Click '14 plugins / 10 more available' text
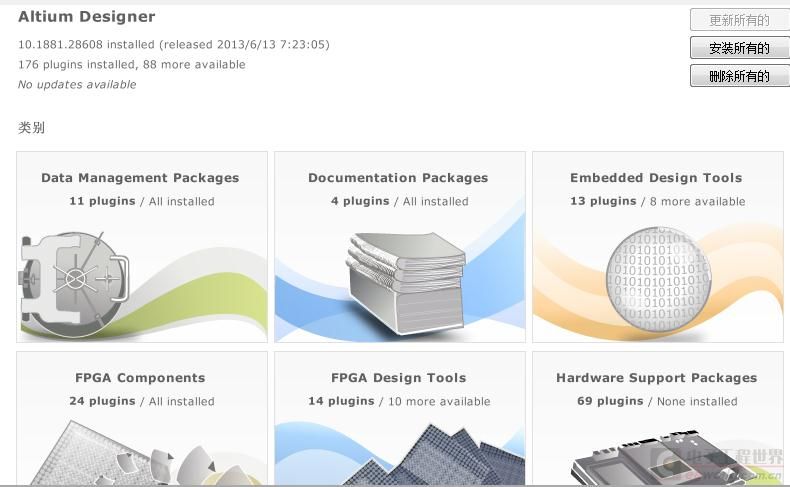Image resolution: width=790 pixels, height=487 pixels. (x=399, y=401)
